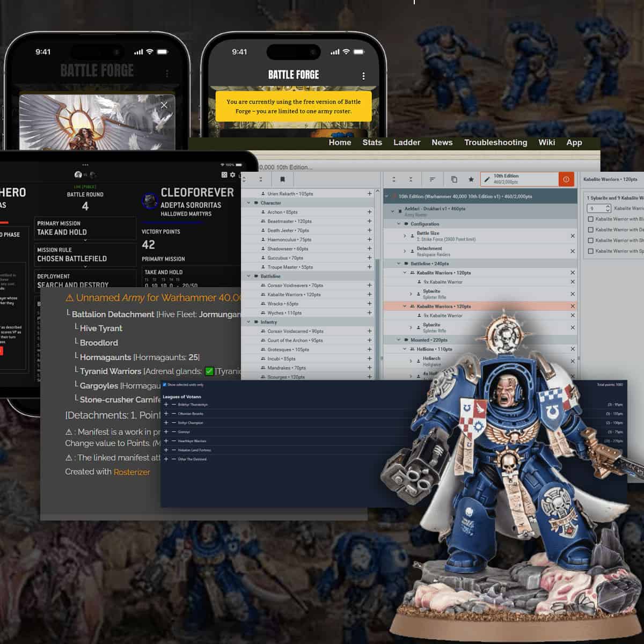
Task: Add Haemonculus 75pts via plus icon
Action: coord(369,239)
